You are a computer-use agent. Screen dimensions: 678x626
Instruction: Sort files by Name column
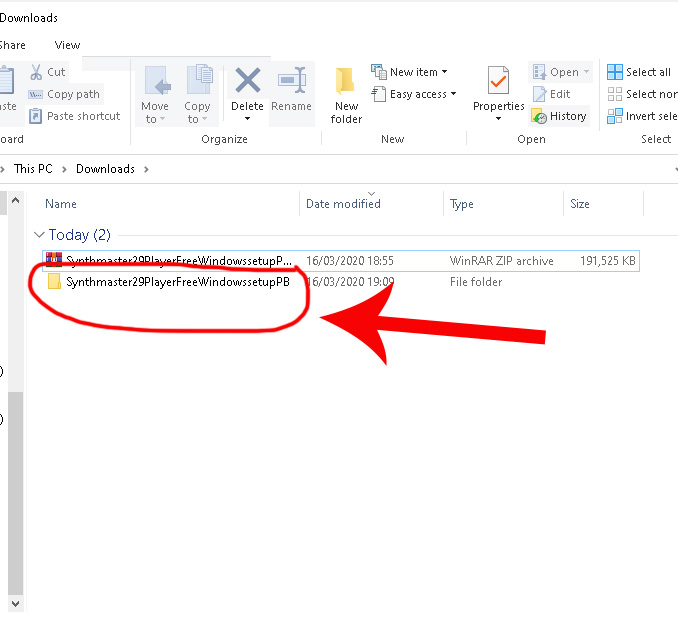click(61, 204)
